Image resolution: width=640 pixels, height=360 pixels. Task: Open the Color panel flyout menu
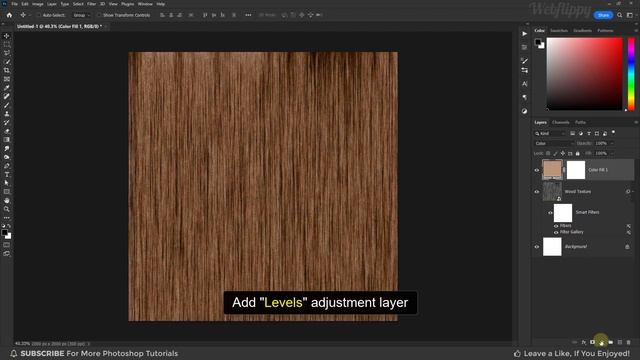[636, 31]
